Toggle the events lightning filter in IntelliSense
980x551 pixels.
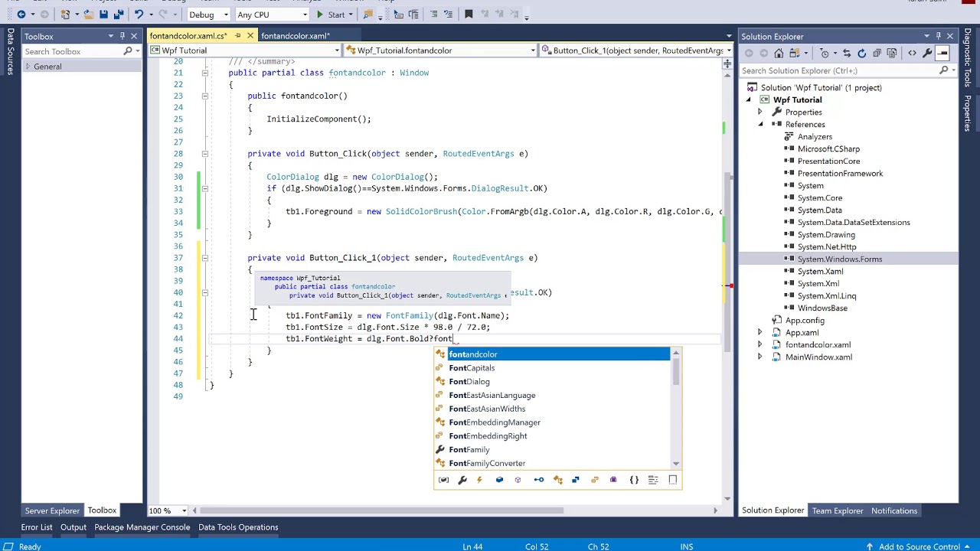click(x=480, y=480)
